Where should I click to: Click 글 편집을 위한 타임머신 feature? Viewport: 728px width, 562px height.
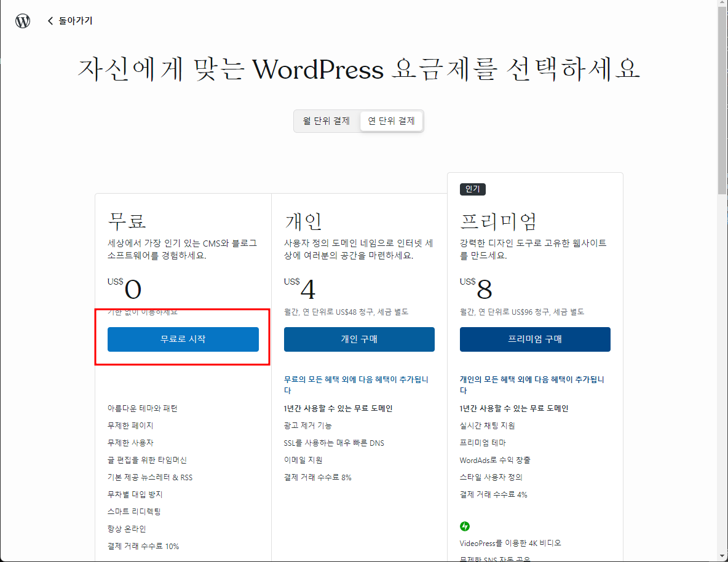coord(147,460)
